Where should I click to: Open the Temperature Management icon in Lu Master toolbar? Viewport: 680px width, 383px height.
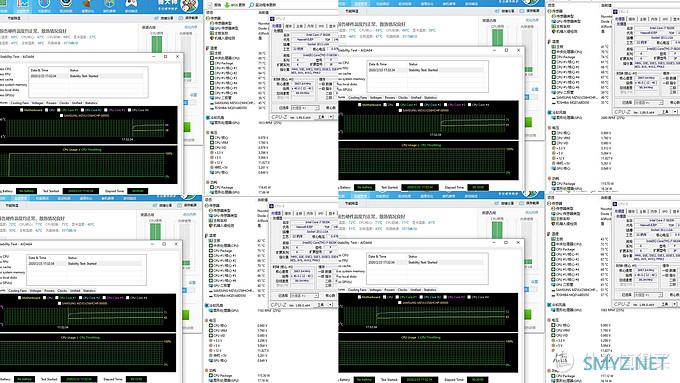point(23,5)
